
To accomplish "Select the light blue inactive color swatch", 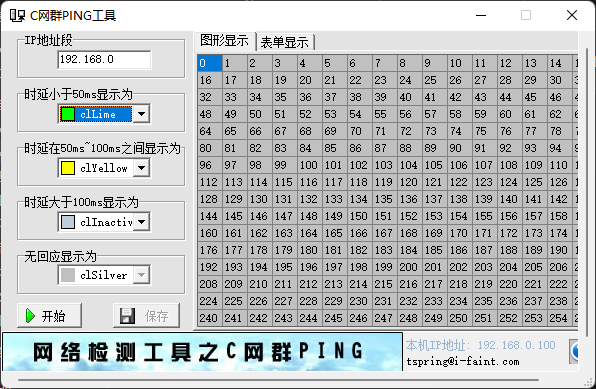I will pyautogui.click(x=68, y=222).
